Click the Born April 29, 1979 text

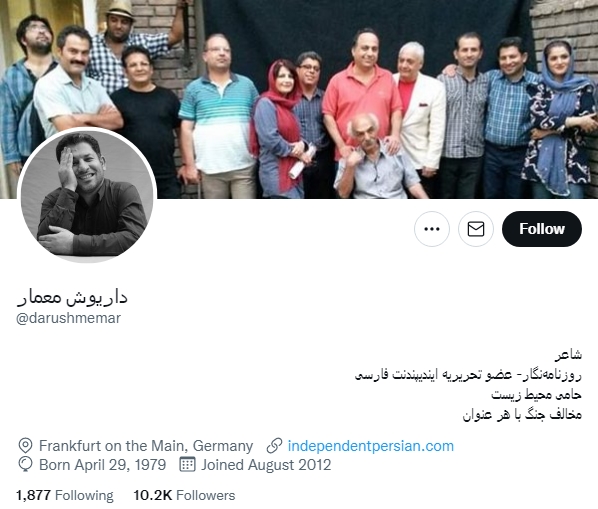tap(103, 465)
